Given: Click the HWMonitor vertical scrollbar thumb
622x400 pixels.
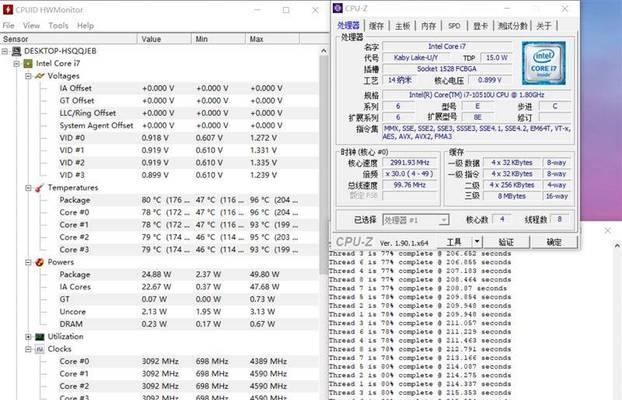Looking at the screenshot, I should tap(324, 164).
